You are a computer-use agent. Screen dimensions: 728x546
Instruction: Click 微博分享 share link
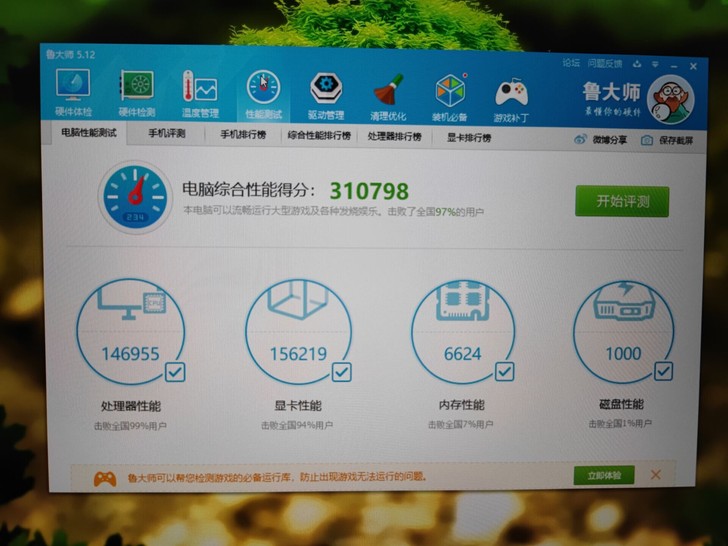(610, 140)
